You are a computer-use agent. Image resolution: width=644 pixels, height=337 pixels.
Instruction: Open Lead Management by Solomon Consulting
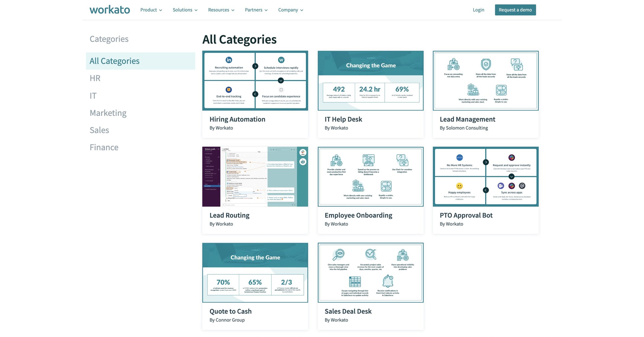(x=485, y=80)
